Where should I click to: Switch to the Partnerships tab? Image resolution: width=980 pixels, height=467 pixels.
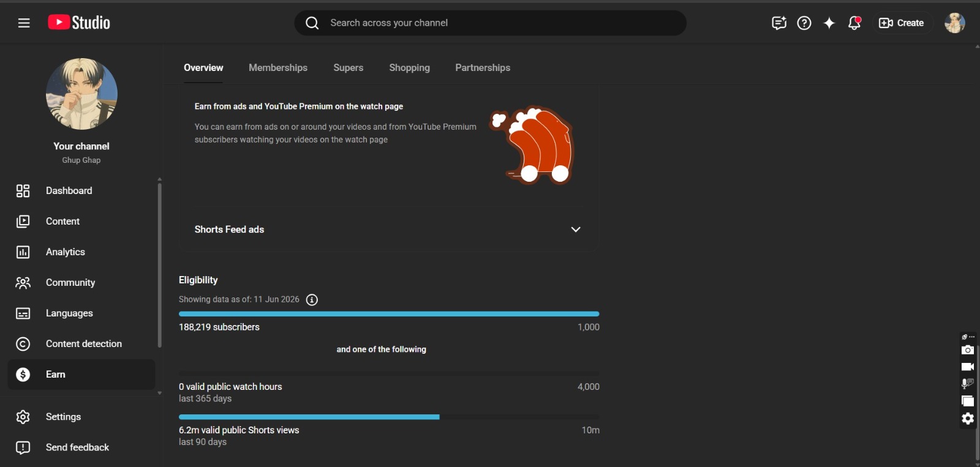pyautogui.click(x=483, y=68)
